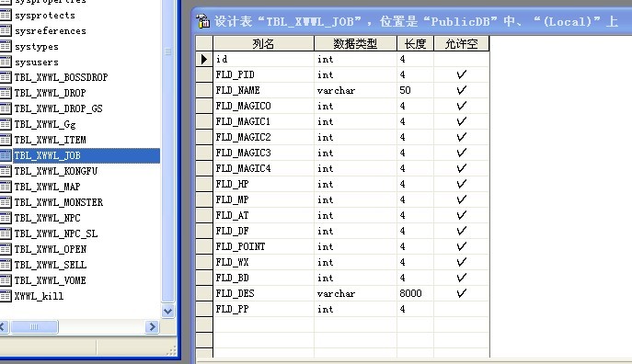The image size is (632, 364).
Task: Click the table icon beside TBL_XWWL_NPC_SL
Action: pos(6,233)
